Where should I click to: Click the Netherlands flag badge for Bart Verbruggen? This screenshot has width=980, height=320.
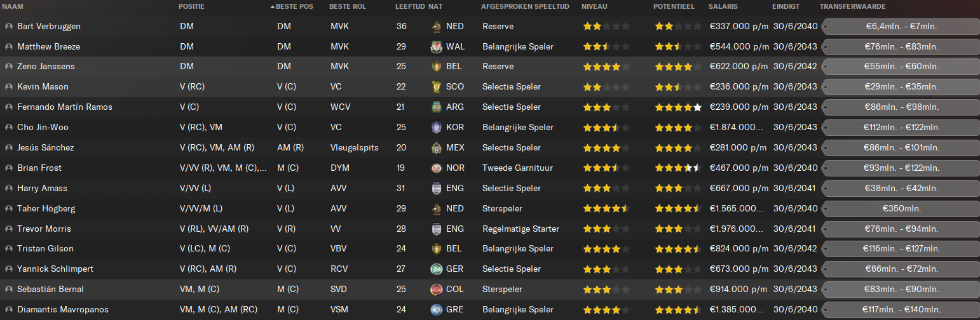(x=436, y=27)
